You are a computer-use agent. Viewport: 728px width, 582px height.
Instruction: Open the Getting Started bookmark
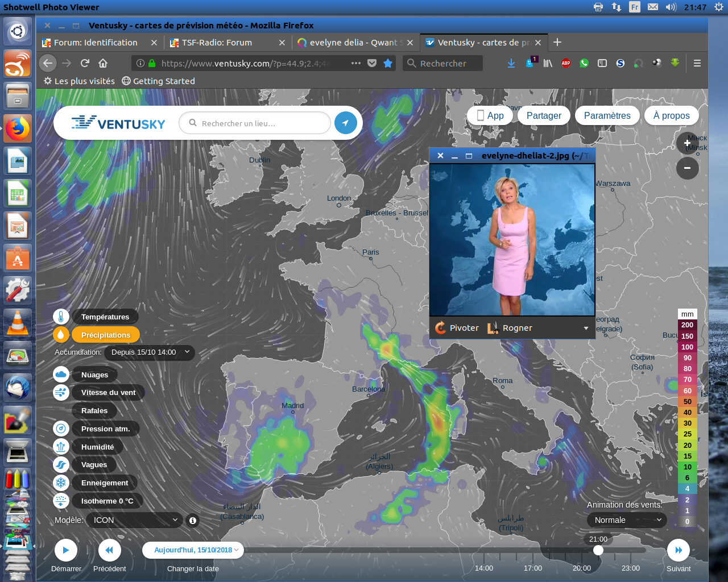158,81
